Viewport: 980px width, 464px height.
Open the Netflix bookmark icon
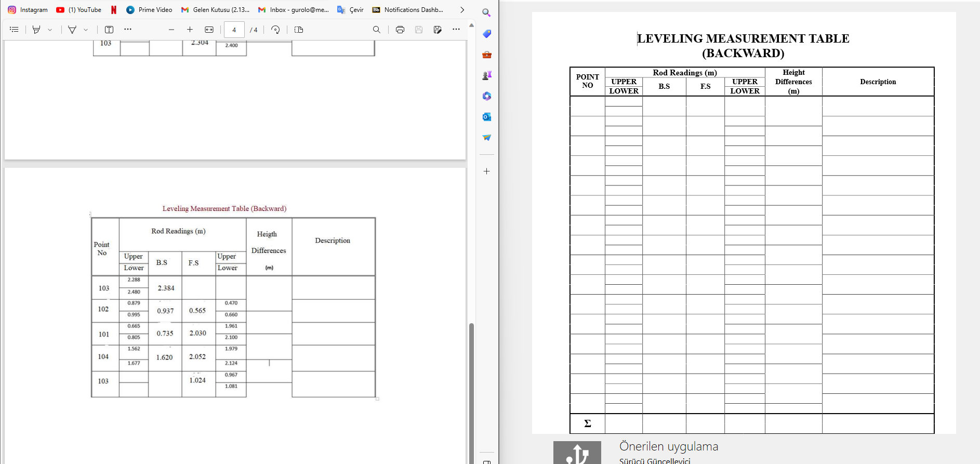click(x=114, y=10)
